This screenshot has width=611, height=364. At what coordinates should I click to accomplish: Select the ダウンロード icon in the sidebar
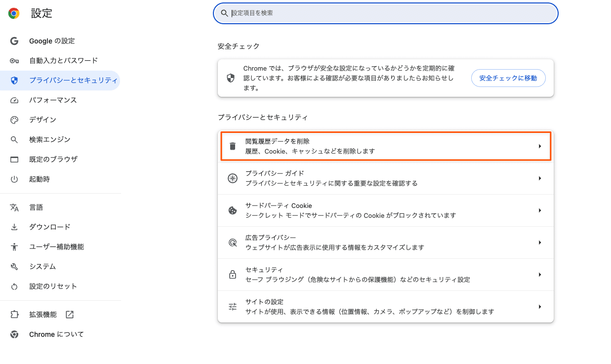click(14, 227)
